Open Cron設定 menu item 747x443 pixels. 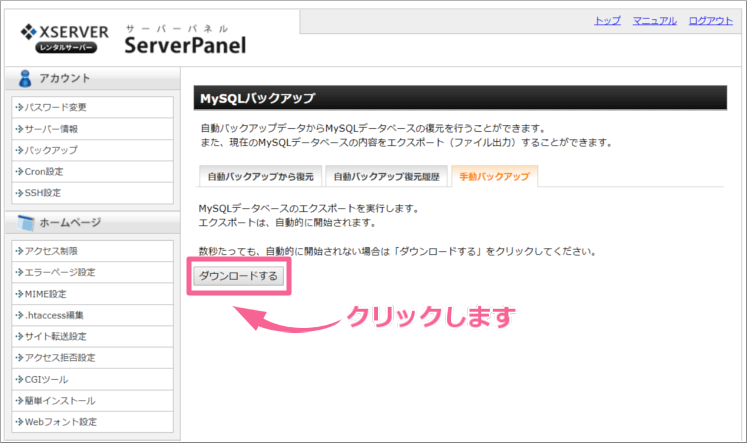pos(92,171)
